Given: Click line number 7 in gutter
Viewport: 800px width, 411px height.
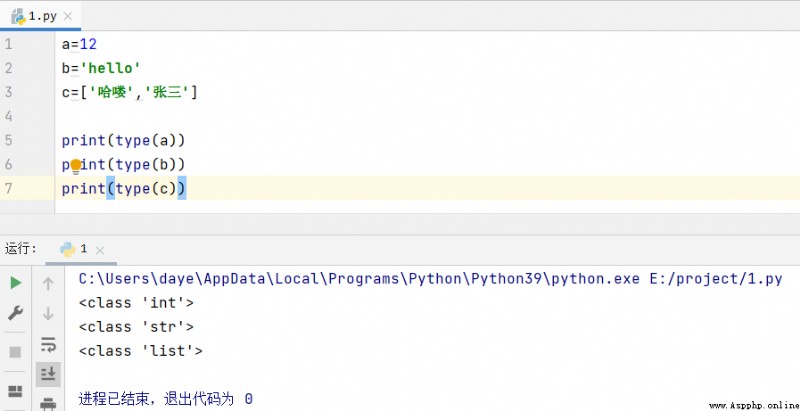Looking at the screenshot, I should click(x=8, y=189).
